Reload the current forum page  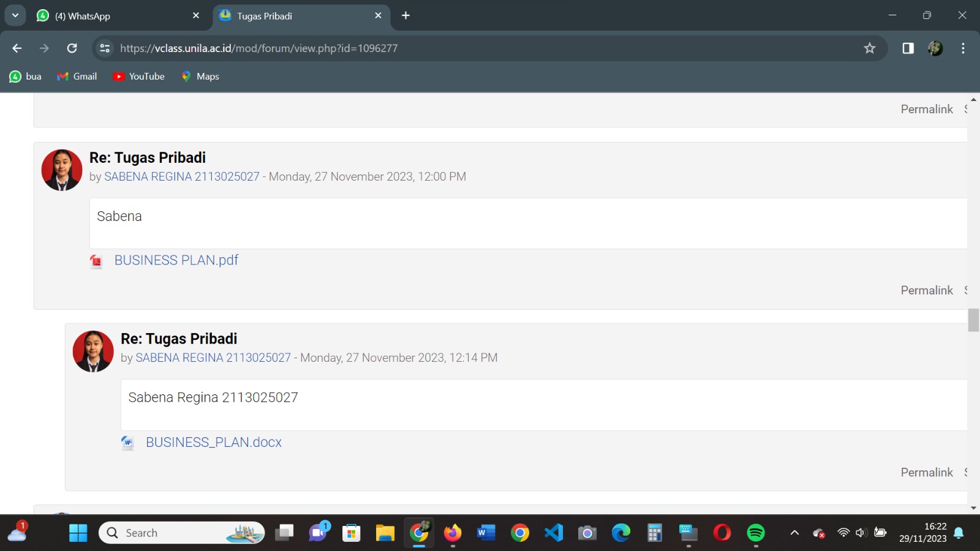[x=72, y=48]
